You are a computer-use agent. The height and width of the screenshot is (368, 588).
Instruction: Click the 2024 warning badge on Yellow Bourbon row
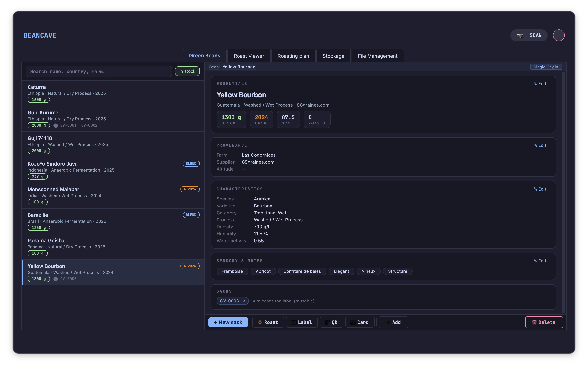click(190, 266)
